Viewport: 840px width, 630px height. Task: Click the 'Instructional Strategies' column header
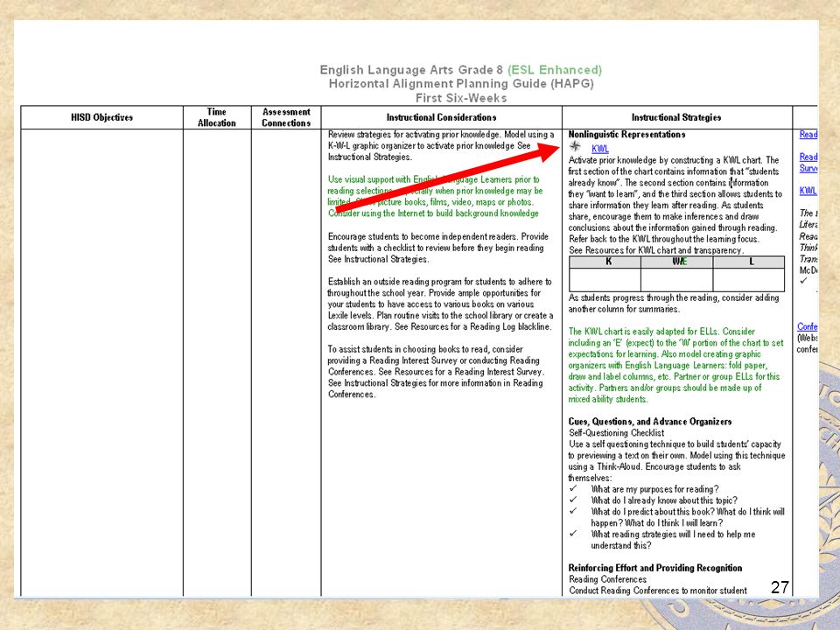click(x=676, y=117)
